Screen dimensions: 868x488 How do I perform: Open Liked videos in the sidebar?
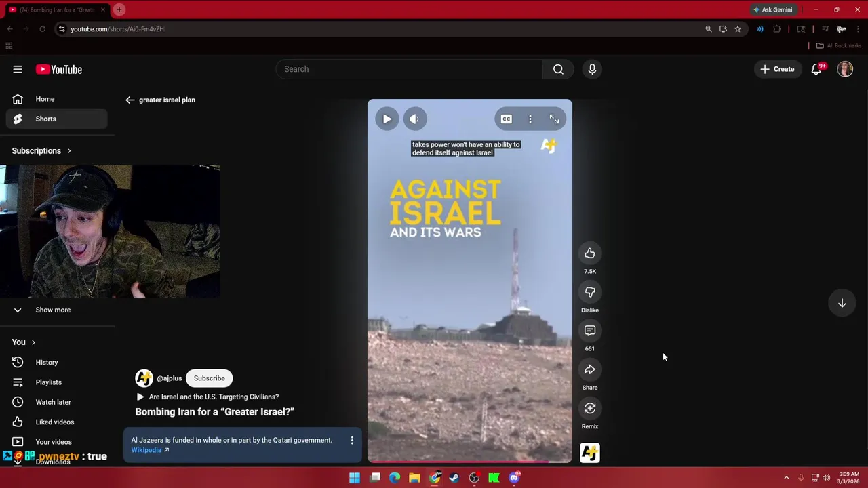click(57, 422)
